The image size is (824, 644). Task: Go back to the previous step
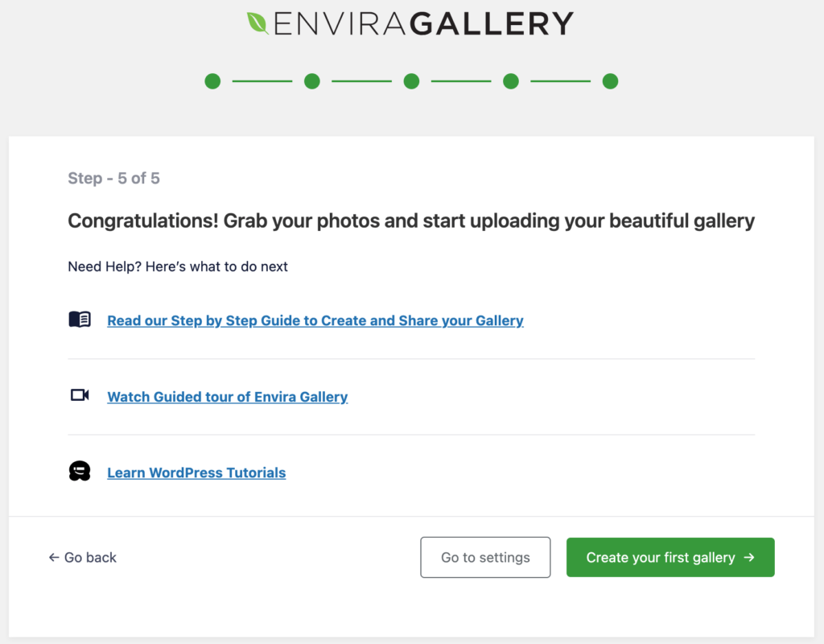click(83, 557)
